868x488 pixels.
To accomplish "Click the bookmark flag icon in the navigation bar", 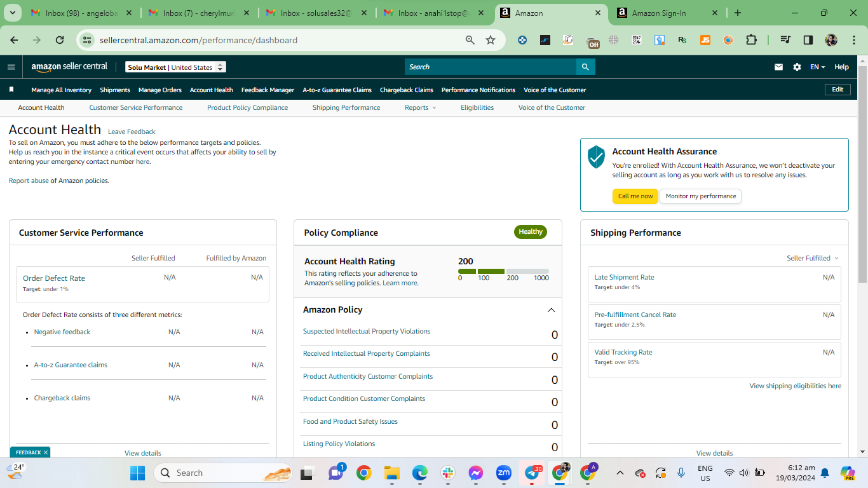I will 11,90.
